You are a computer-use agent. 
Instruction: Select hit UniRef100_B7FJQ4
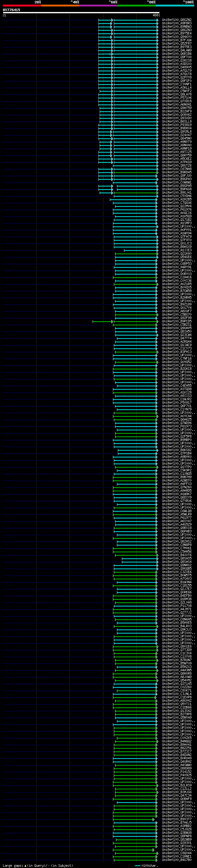pyautogui.click(x=177, y=40)
